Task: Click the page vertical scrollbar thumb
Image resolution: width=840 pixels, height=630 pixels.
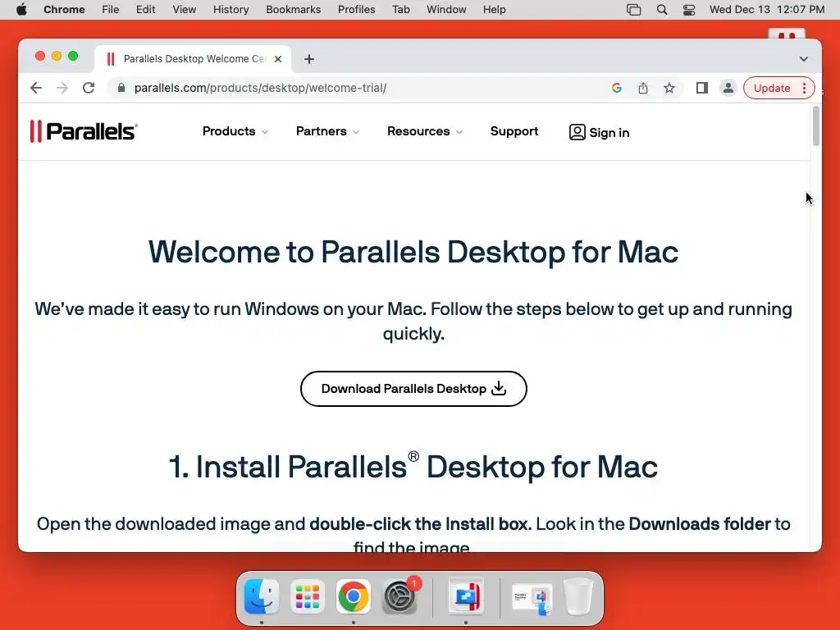Action: pyautogui.click(x=816, y=126)
